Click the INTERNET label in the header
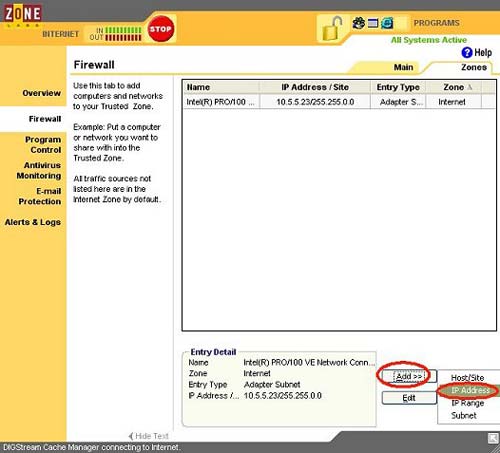Image resolution: width=500 pixels, height=453 pixels. point(61,34)
